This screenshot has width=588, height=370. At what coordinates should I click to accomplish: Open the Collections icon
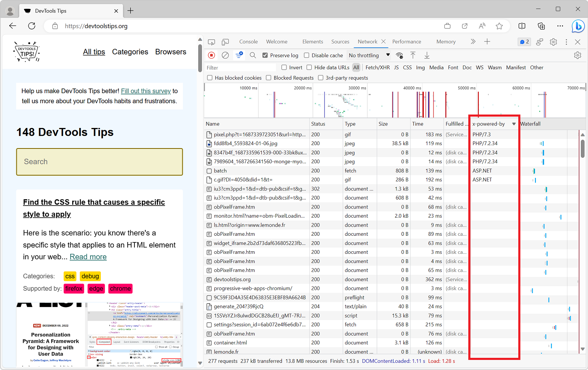tap(541, 26)
